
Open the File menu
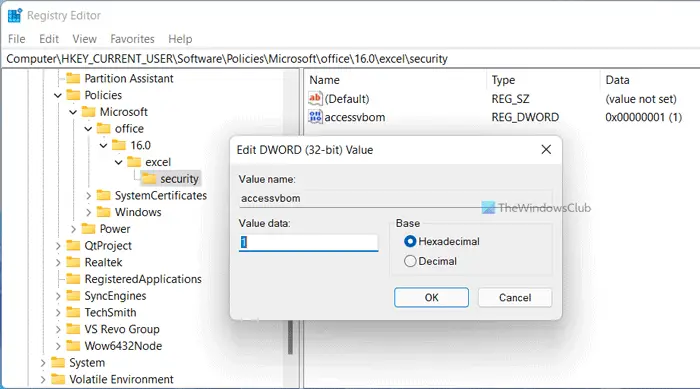17,39
